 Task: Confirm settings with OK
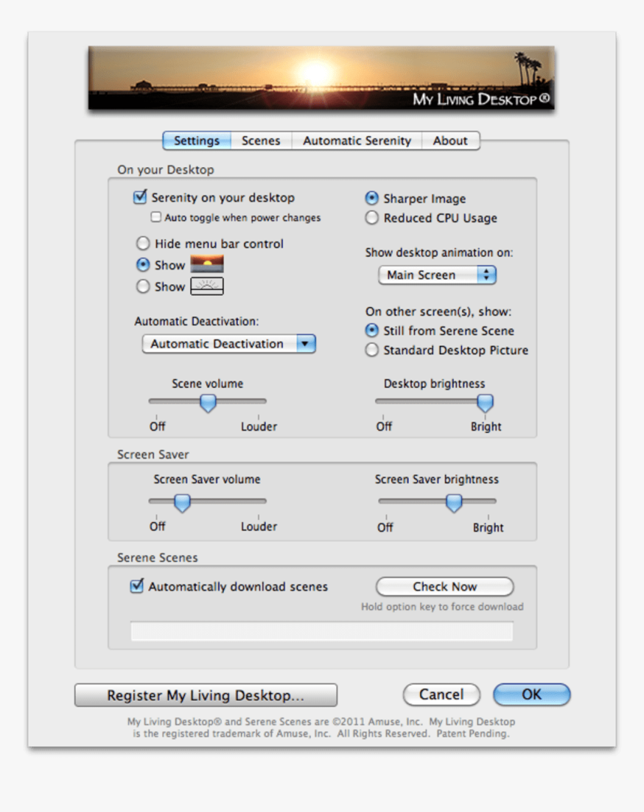532,694
